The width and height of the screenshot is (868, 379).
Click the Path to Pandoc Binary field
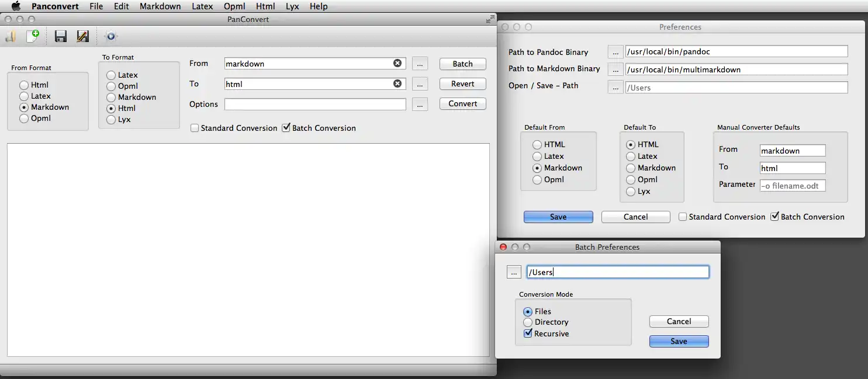click(736, 51)
